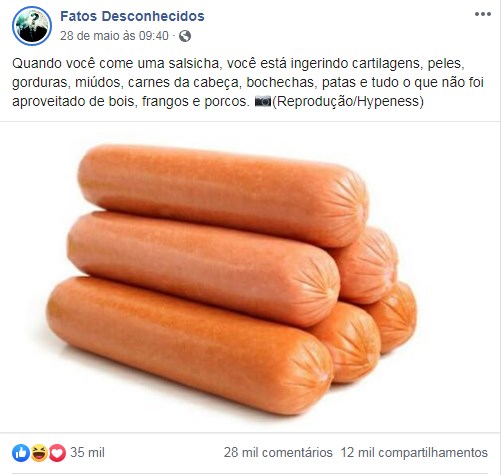501x475 pixels.
Task: Click the word 'cartilagens' in the caption
Action: point(386,63)
